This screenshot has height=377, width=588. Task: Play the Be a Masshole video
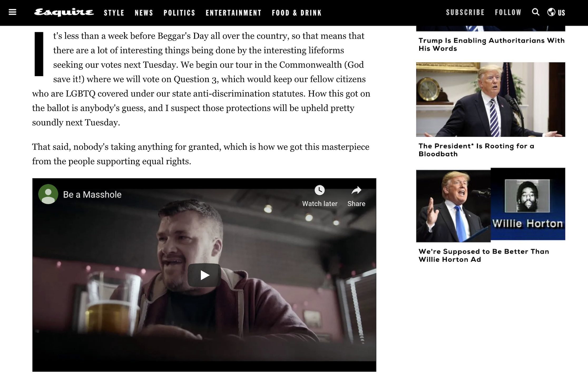[204, 275]
